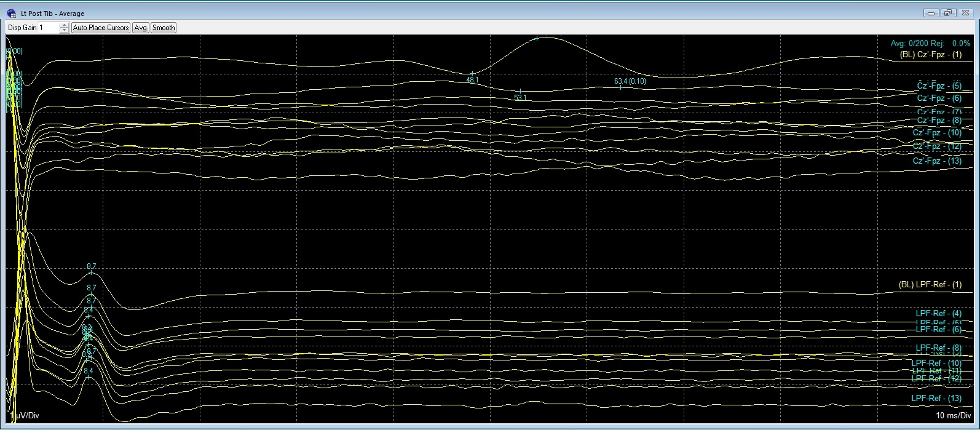Image resolution: width=980 pixels, height=430 pixels.
Task: Click the Lt Post Tib window icon
Action: click(11, 13)
